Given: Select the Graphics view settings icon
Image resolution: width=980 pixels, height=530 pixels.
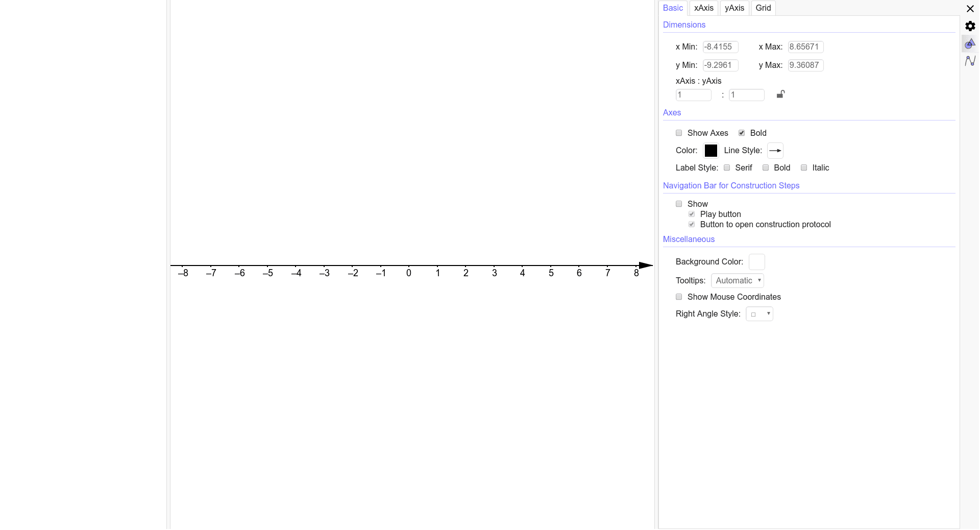Looking at the screenshot, I should 970,43.
